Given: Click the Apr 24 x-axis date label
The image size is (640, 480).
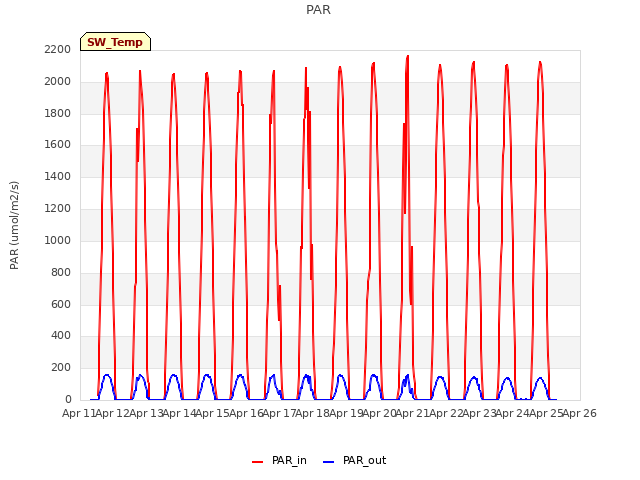Looking at the screenshot, I should point(513,413).
